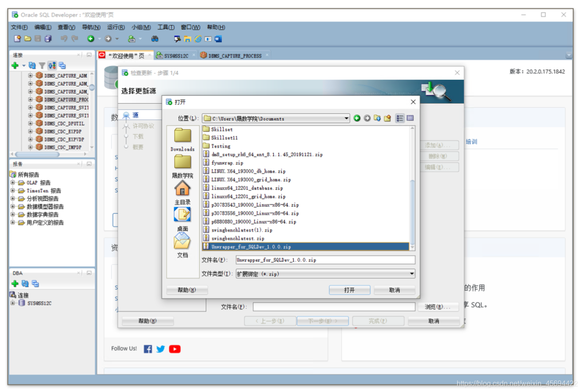Expand the OLAP 报告 node
This screenshot has width=582, height=392.
point(13,183)
